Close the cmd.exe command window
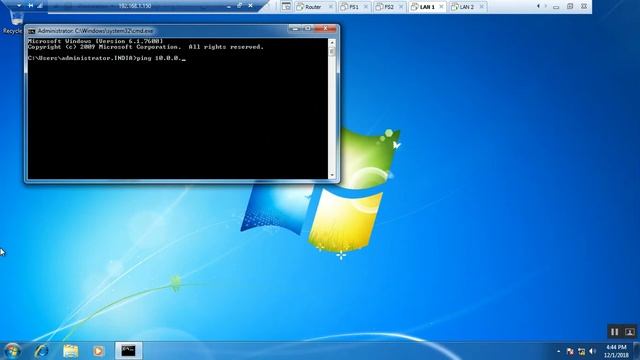The image size is (640, 360). pyautogui.click(x=325, y=29)
